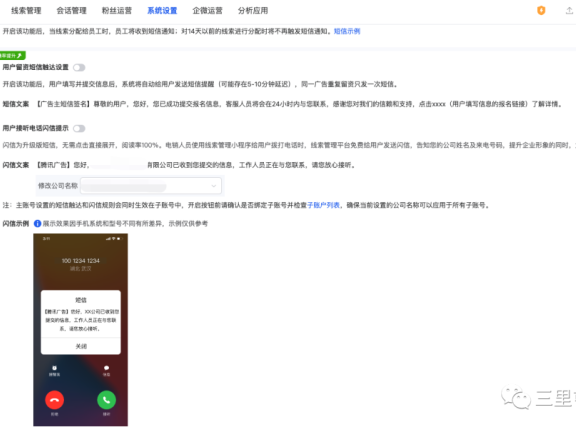Click the green accept call icon

click(x=107, y=400)
